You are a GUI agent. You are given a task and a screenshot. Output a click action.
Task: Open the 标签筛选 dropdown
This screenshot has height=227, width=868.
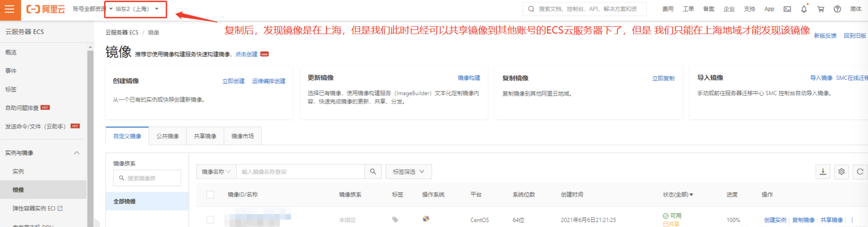(408, 171)
